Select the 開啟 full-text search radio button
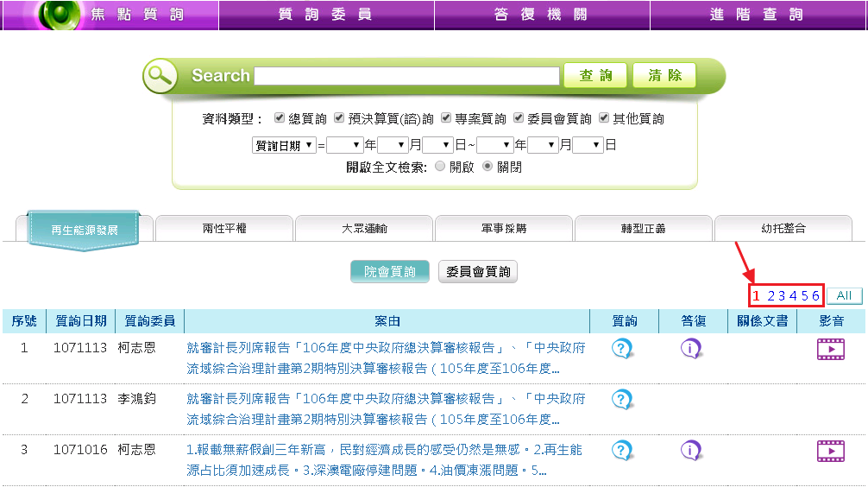This screenshot has width=868, height=487. (441, 167)
